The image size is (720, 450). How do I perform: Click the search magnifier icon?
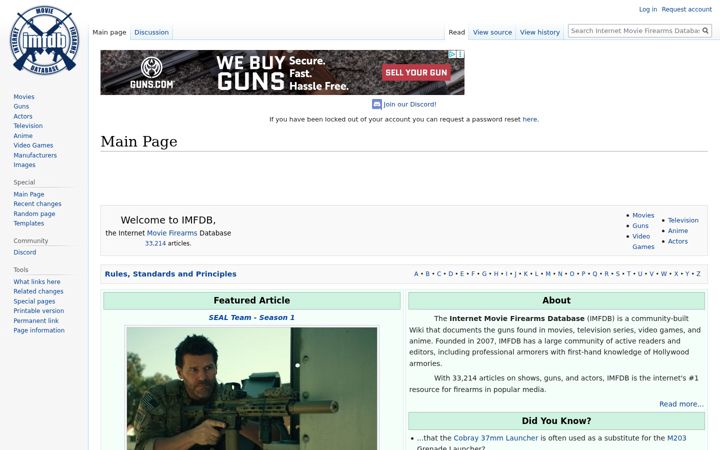coord(705,31)
